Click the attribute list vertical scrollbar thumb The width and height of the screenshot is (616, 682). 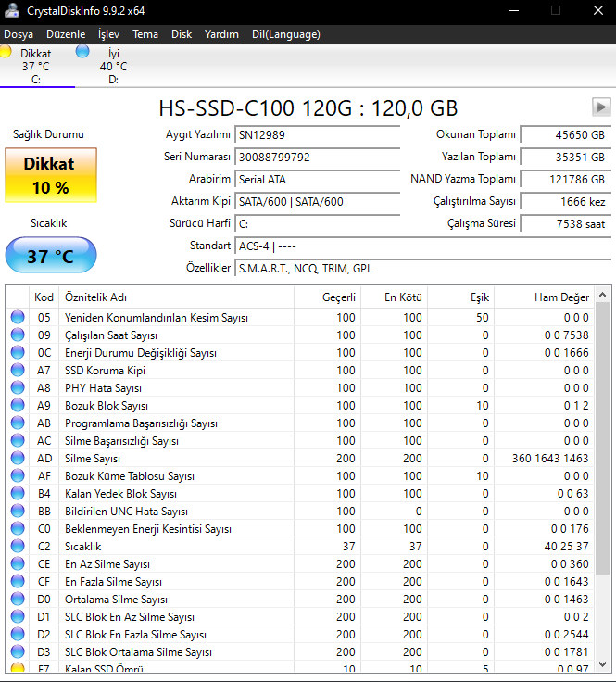pos(602,438)
